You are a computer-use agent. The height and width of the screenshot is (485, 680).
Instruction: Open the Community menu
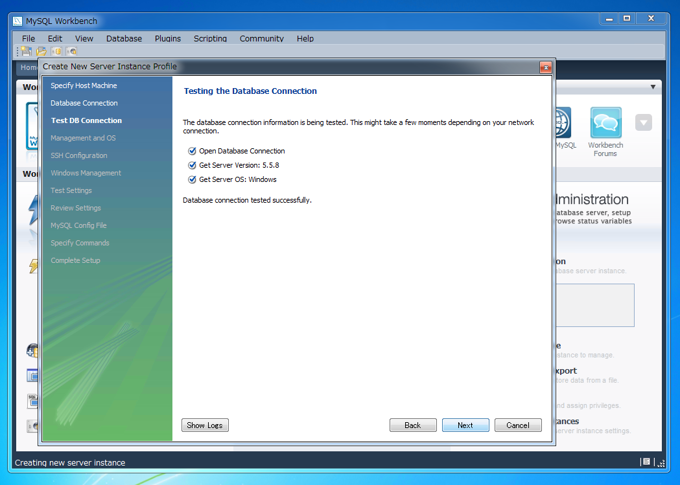(262, 39)
